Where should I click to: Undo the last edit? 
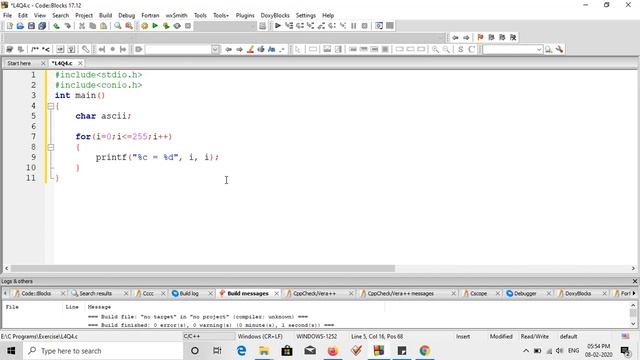pos(56,26)
